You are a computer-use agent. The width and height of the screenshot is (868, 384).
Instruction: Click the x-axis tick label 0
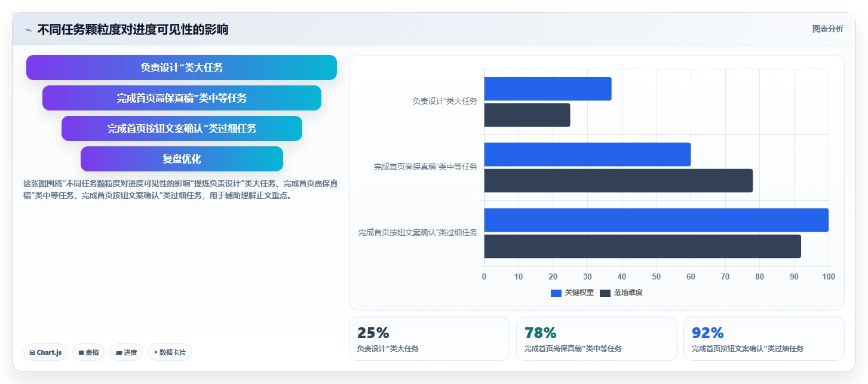click(484, 277)
